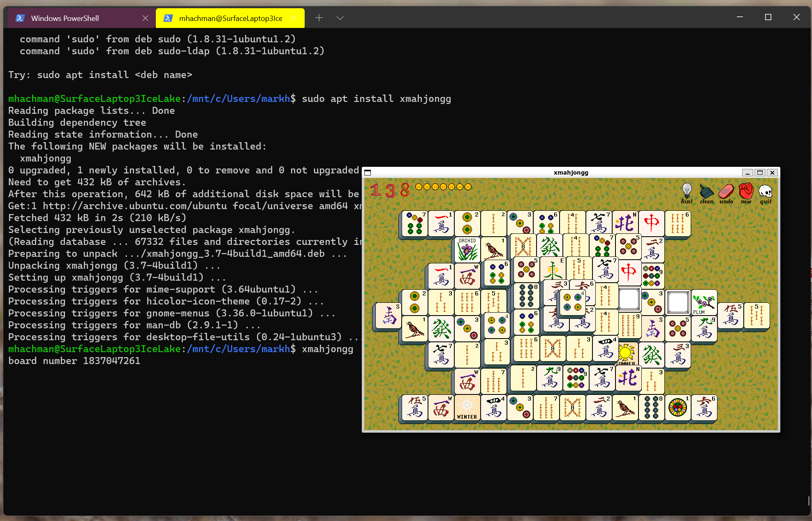Viewport: 812px width, 521px height.
Task: Select the 6 bamboo tile at top-right corner
Action: pos(678,223)
